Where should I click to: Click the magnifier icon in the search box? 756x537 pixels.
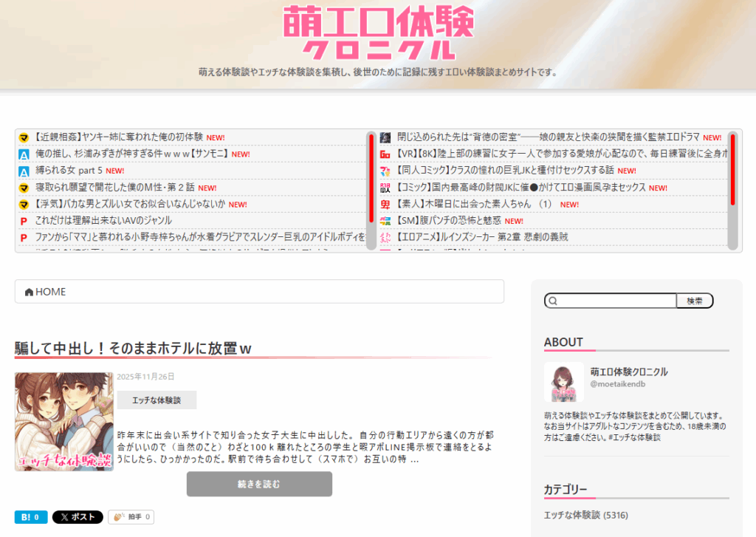point(554,300)
